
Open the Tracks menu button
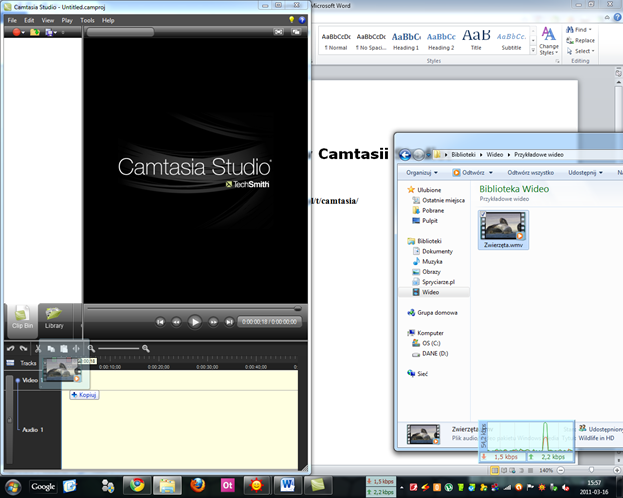coord(22,363)
